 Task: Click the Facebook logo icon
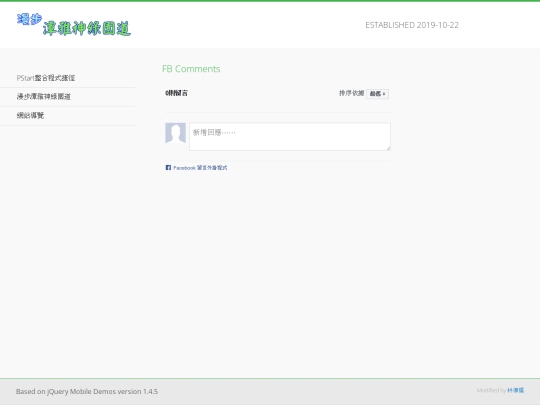[168, 168]
